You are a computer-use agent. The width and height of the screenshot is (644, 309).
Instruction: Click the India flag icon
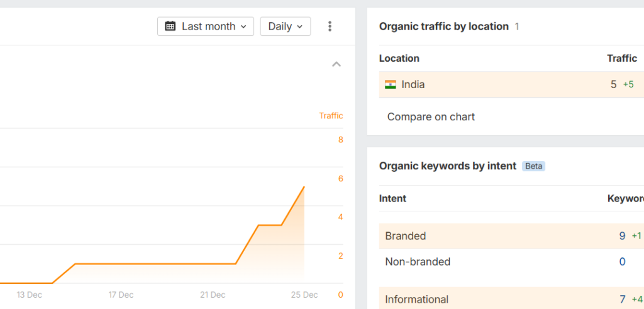(391, 84)
